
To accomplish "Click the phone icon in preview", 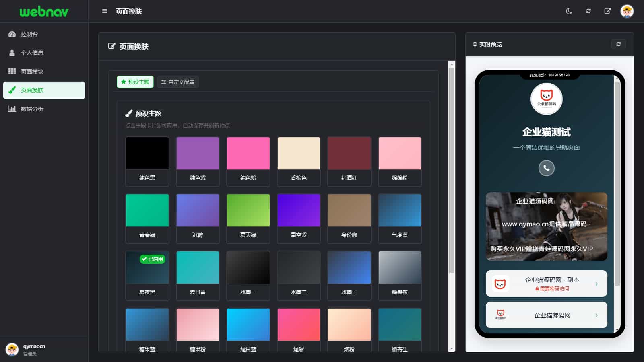I will pyautogui.click(x=546, y=168).
